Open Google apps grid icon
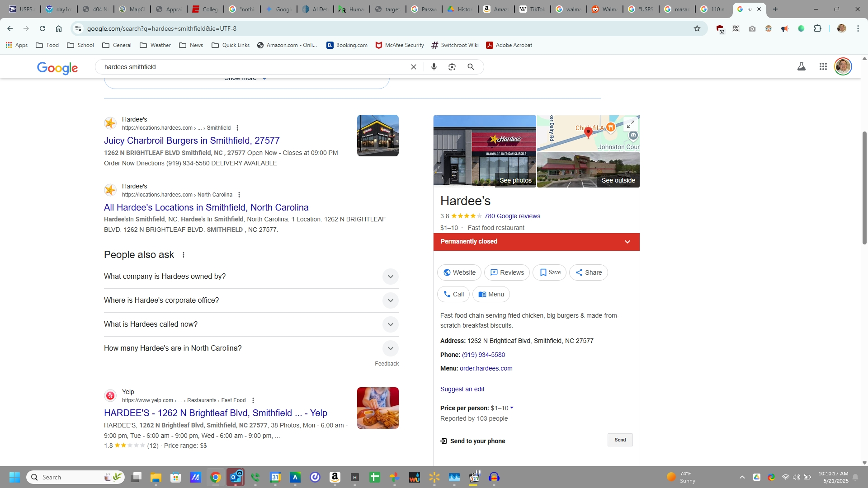The height and width of the screenshot is (488, 868). [x=823, y=67]
